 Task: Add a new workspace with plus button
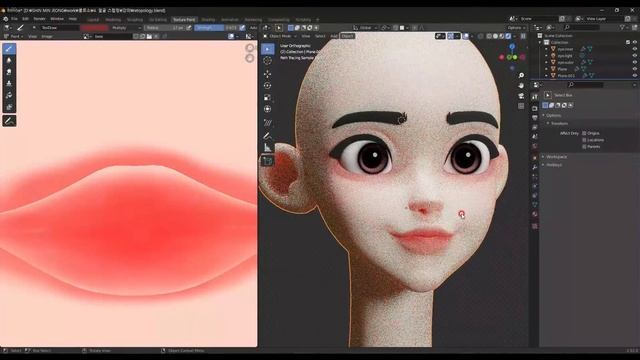(x=317, y=20)
